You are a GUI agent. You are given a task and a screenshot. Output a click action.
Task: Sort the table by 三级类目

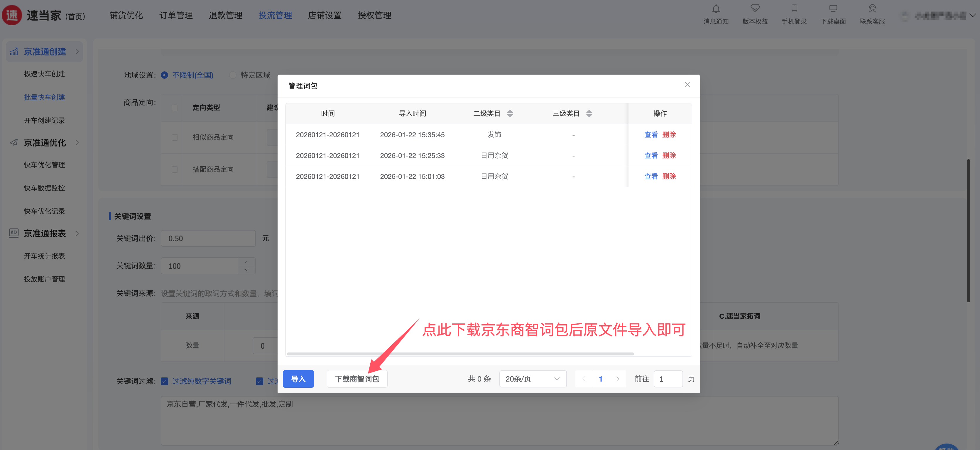[x=589, y=113]
